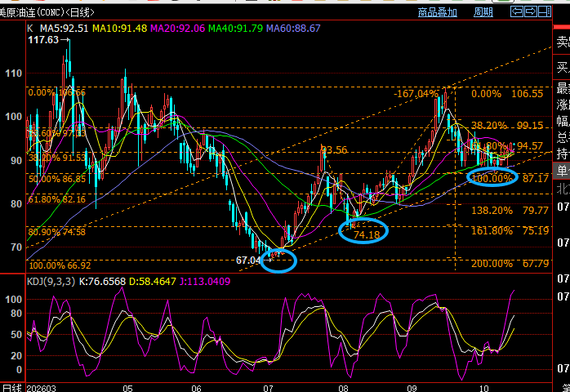Click the 110 price axis label
This screenshot has width=570, height=392.
pos(13,73)
